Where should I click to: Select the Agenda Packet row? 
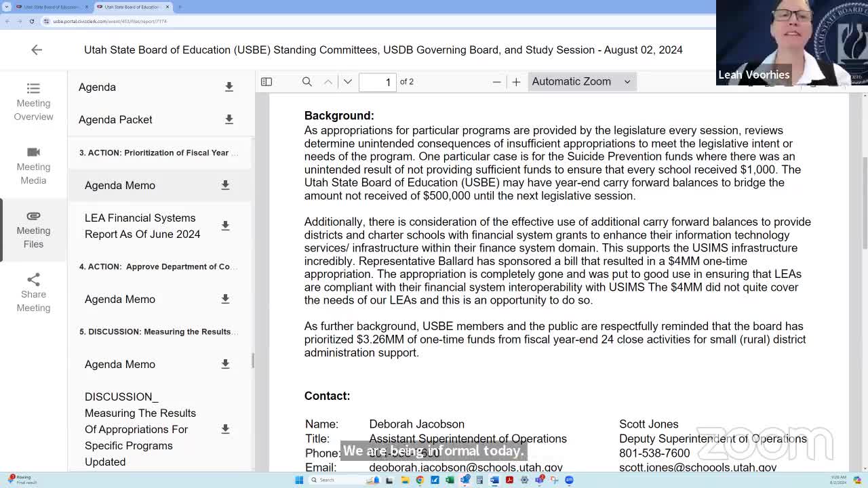160,119
